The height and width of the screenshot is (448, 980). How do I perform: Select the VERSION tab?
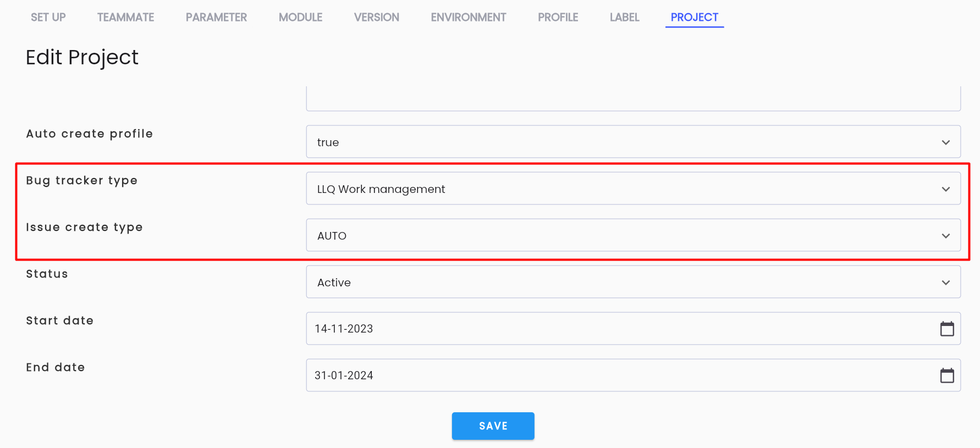[377, 17]
